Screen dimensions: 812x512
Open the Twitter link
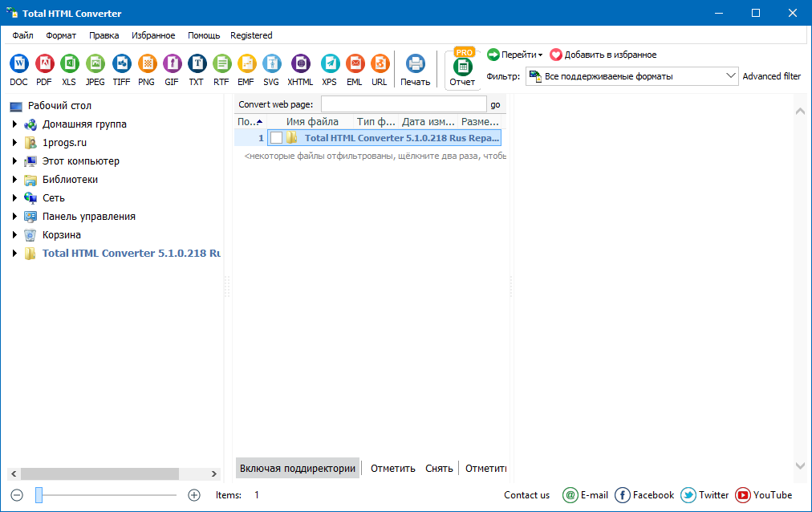coord(704,495)
